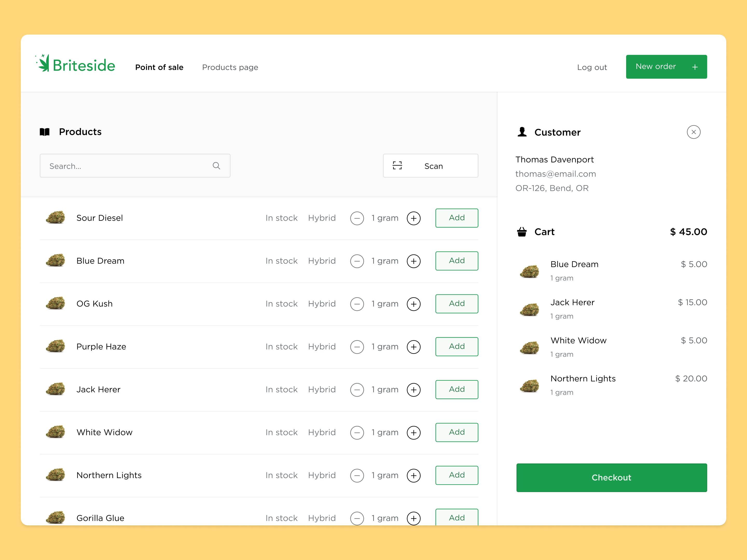The image size is (747, 560).
Task: Increase Sour Diesel quantity
Action: [414, 218]
